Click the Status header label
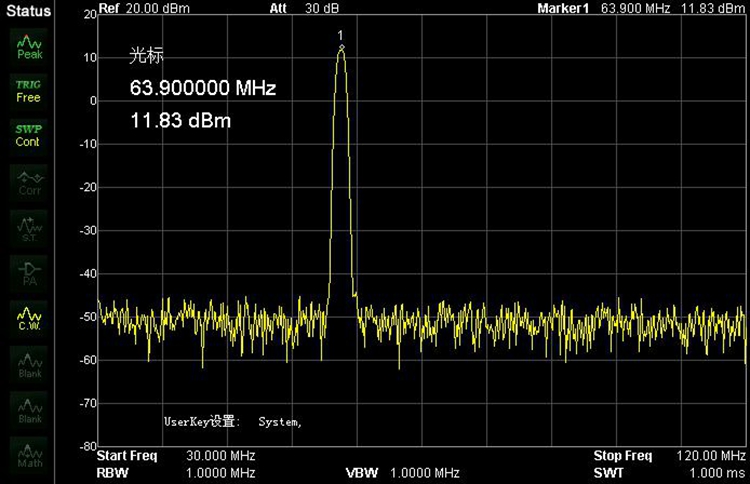This screenshot has height=484, width=750. 29,10
